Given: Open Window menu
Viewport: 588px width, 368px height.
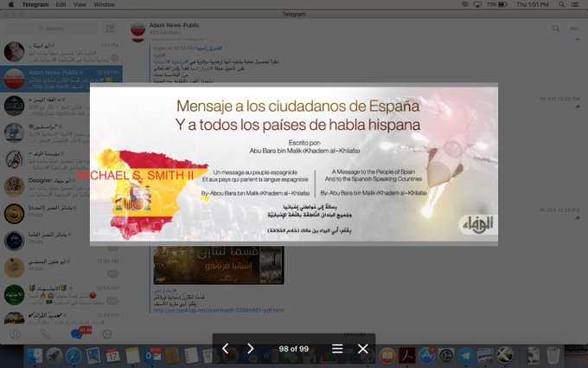Looking at the screenshot, I should 105,4.
